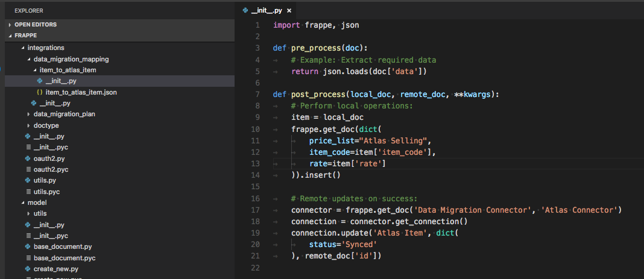Click the file icon beside oauth2.pyc
The image size is (644, 279).
28,169
